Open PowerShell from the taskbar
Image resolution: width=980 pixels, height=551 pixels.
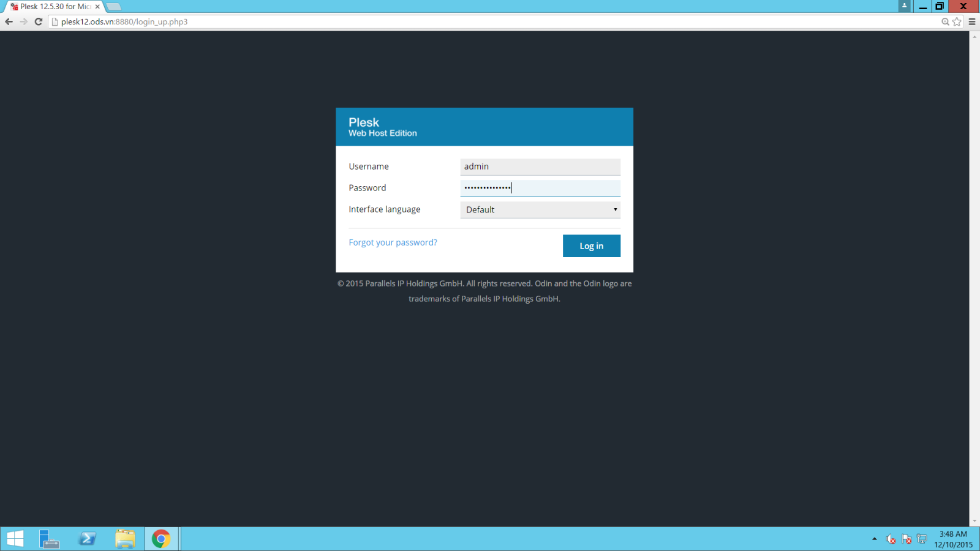pos(87,539)
